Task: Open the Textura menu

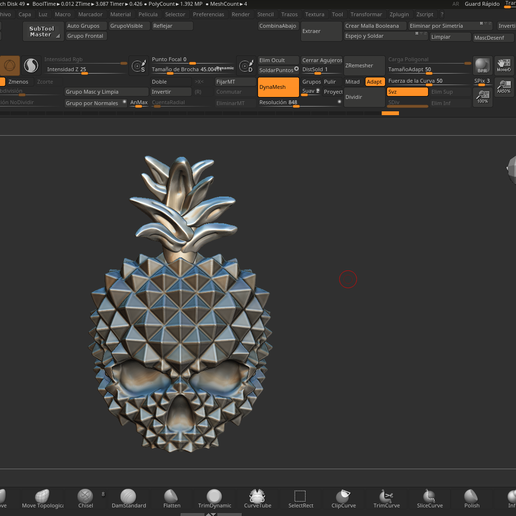Action: point(314,14)
